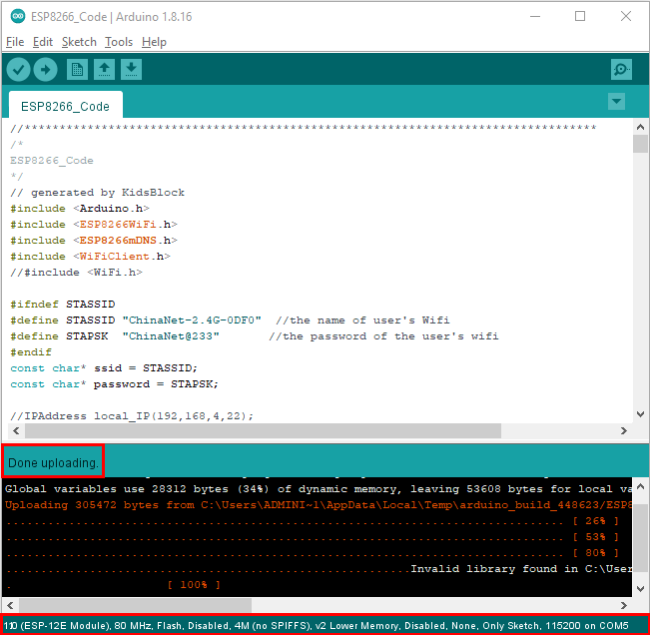Image resolution: width=650 pixels, height=635 pixels.
Task: Click the editor horizontal scrollbar thumb
Action: [263, 431]
